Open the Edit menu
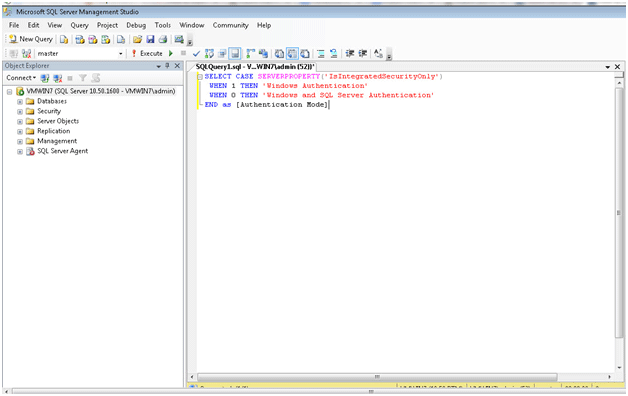The width and height of the screenshot is (628, 396). (x=33, y=25)
